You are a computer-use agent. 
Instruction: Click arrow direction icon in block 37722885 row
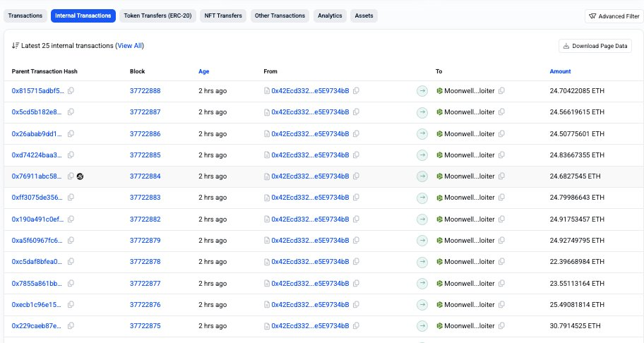(x=422, y=155)
